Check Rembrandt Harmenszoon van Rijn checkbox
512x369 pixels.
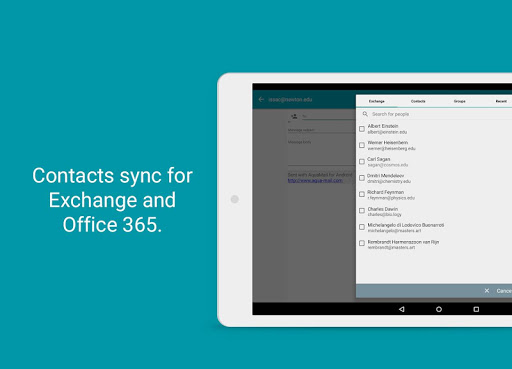pos(362,243)
